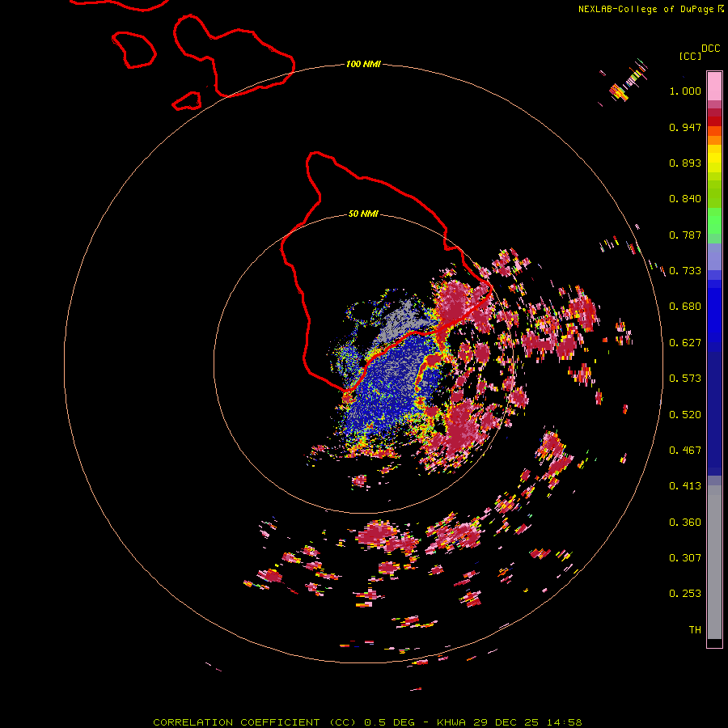Pick the orange band below 0.947

click(x=714, y=140)
